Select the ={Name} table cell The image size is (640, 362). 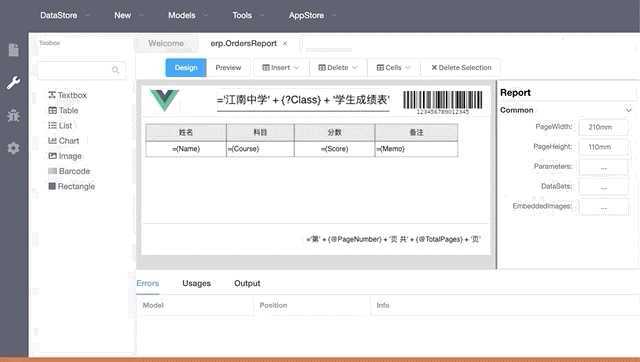click(x=186, y=149)
